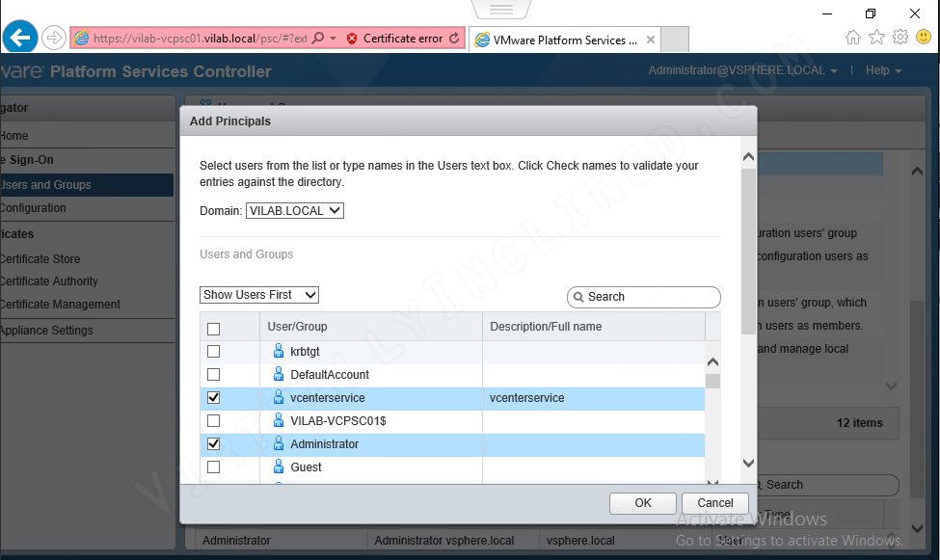
Task: Confirm with the OK button
Action: [643, 503]
